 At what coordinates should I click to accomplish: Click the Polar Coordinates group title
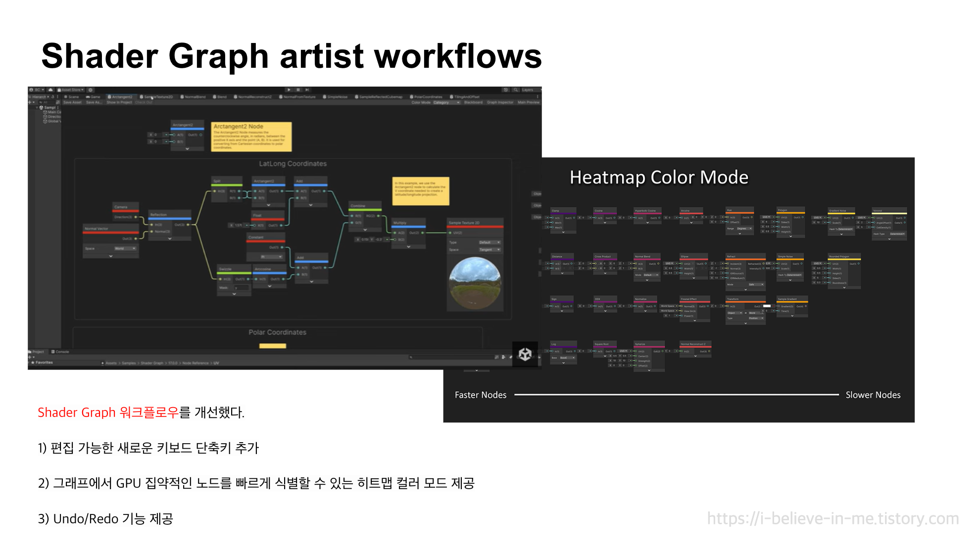point(277,332)
